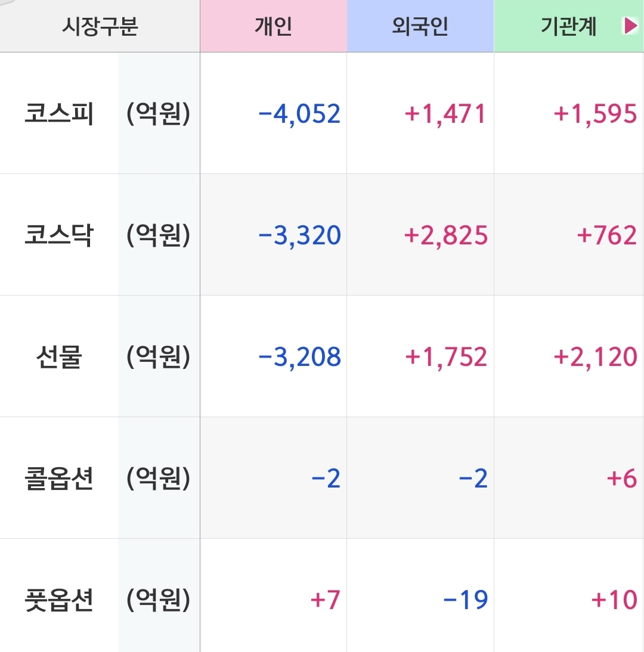Click 콜옵션 institution value +6
Viewport: 644px width, 652px height.
pyautogui.click(x=621, y=478)
